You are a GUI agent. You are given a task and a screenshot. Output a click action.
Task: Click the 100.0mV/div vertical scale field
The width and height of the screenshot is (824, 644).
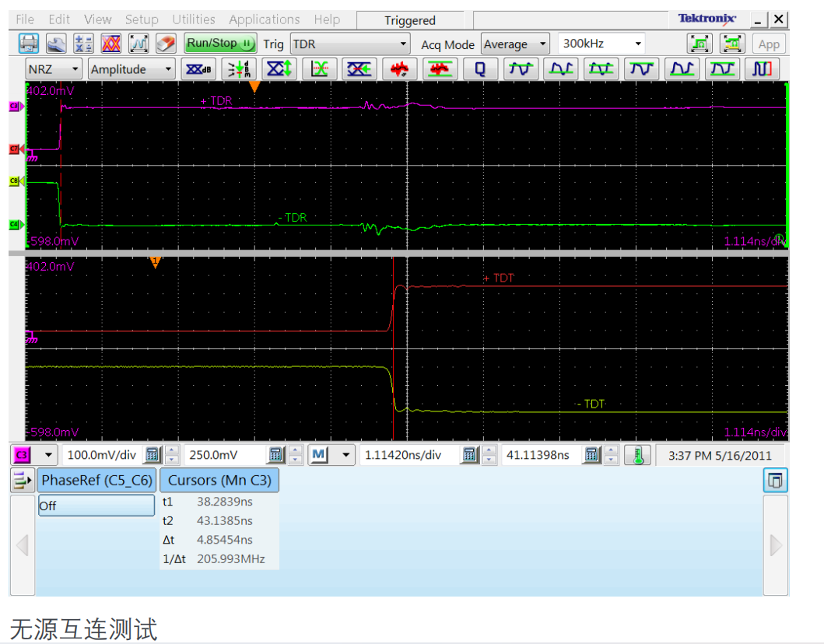pyautogui.click(x=101, y=455)
